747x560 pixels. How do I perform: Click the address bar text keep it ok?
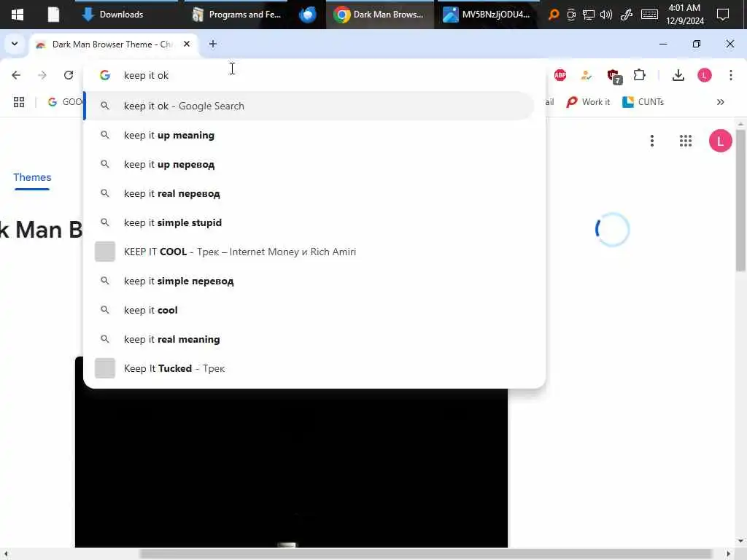[x=146, y=75]
